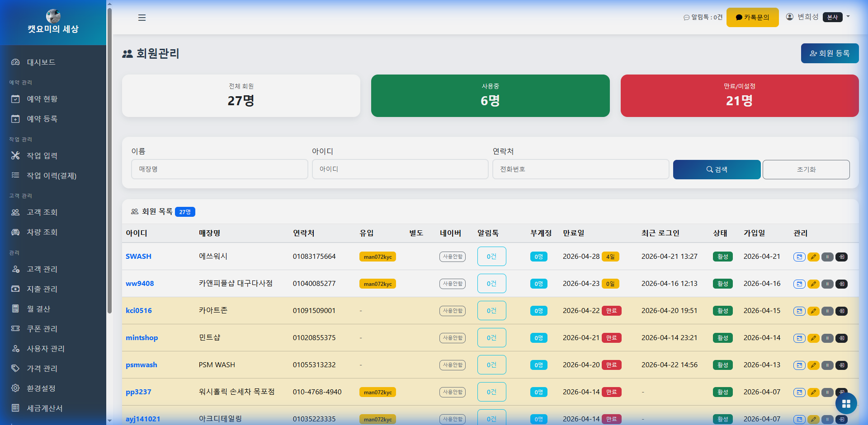Open calendar icon in the mintshop row
The image size is (868, 425).
click(x=799, y=338)
